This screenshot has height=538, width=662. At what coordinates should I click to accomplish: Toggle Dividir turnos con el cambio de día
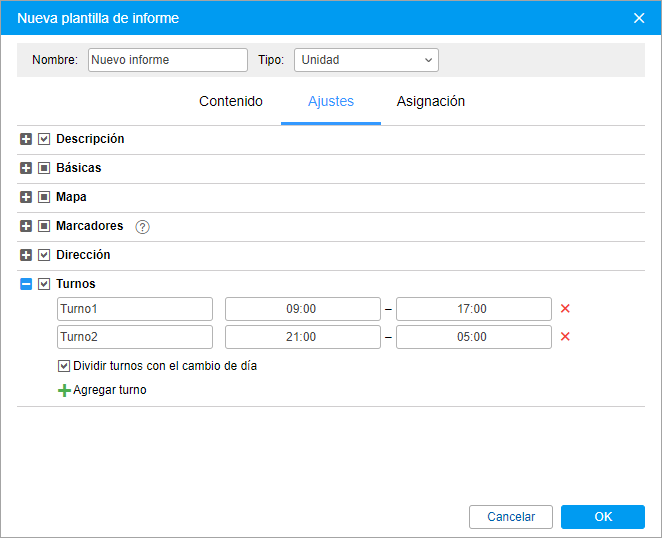63,366
